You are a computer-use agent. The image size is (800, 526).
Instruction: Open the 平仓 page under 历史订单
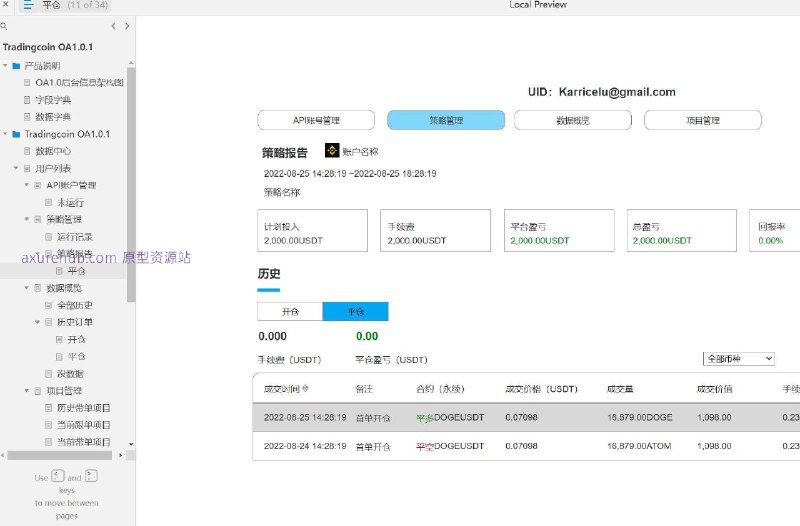click(76, 356)
